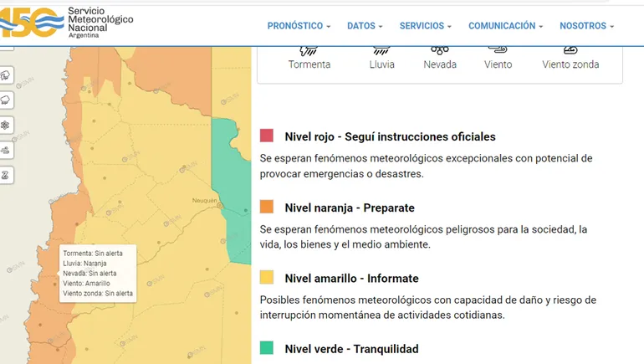Select the Lluvia alert type icon
Viewport: 644px width, 364px height.
pos(381,50)
